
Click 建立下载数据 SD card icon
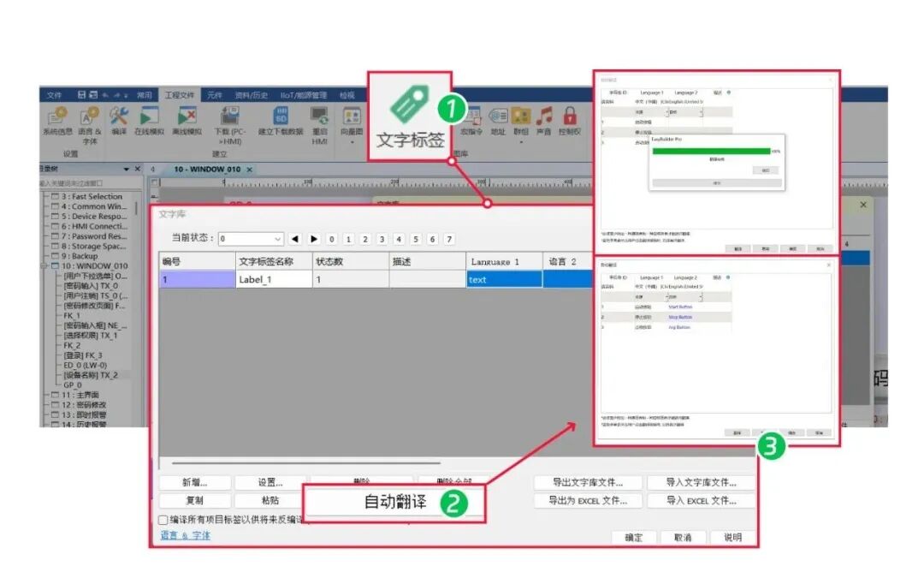[281, 121]
